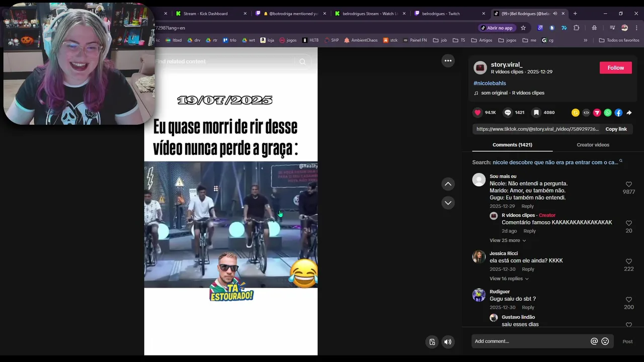Save video with the bookmark icon
This screenshot has height=362, width=644.
point(537,113)
